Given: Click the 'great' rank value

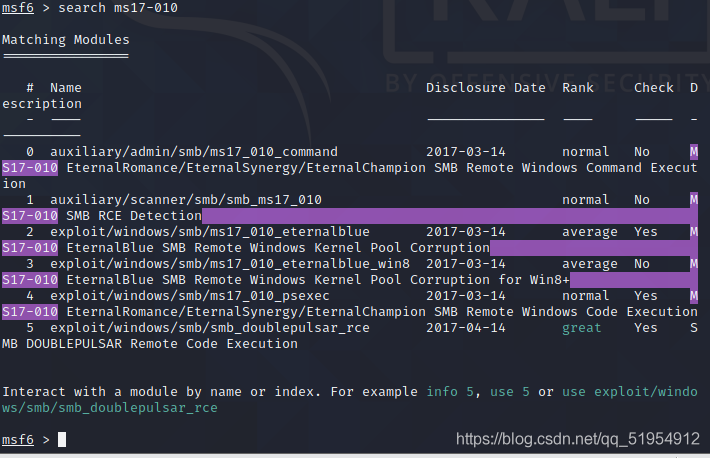Looking at the screenshot, I should (x=581, y=328).
